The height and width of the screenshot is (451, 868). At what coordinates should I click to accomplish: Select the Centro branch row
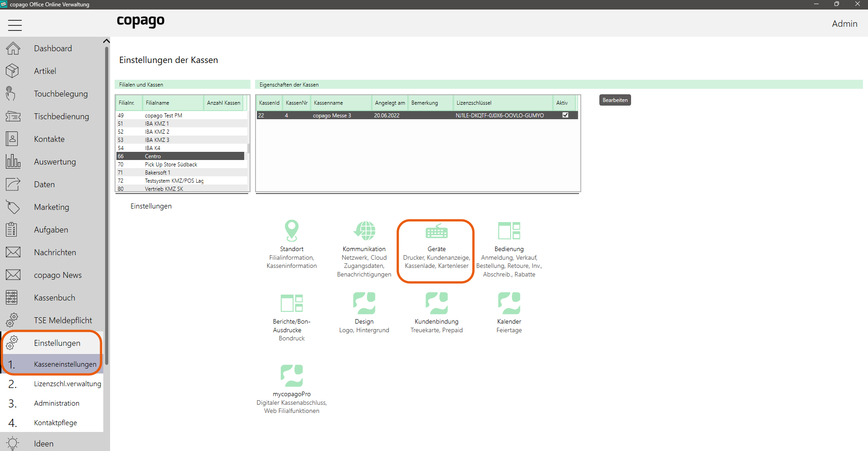(180, 156)
